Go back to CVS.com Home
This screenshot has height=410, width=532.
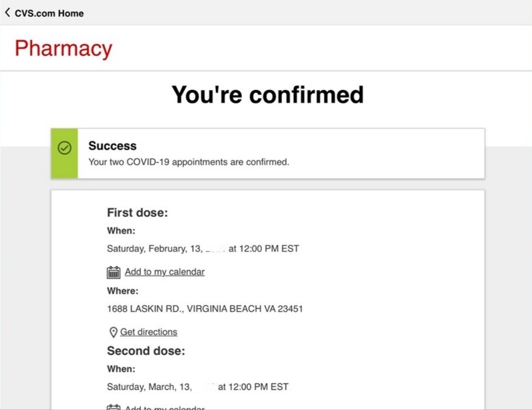[x=49, y=13]
